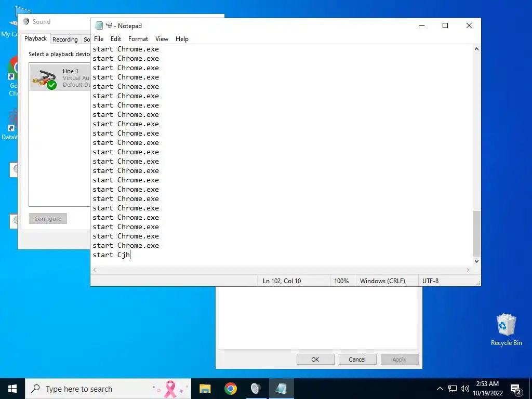The height and width of the screenshot is (399, 532).
Task: Click the Apply button in the back dialog
Action: (400, 360)
